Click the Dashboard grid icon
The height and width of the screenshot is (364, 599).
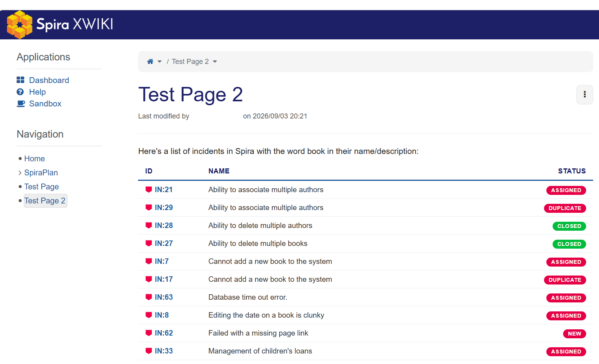(20, 80)
